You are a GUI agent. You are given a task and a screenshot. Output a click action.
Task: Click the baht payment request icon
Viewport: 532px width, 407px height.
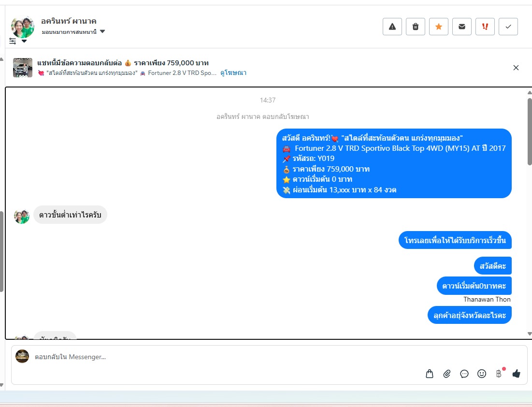point(499,374)
